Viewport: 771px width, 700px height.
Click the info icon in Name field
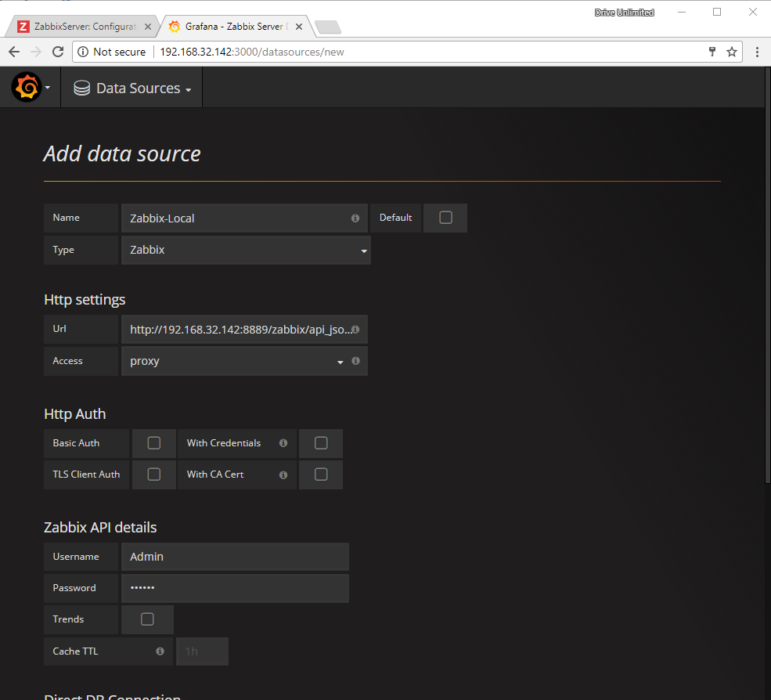click(355, 218)
